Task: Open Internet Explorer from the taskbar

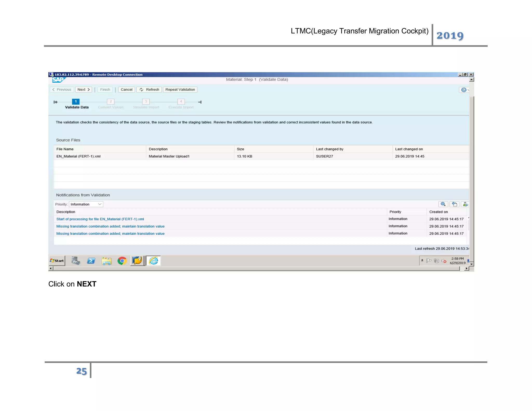Action: [154, 261]
